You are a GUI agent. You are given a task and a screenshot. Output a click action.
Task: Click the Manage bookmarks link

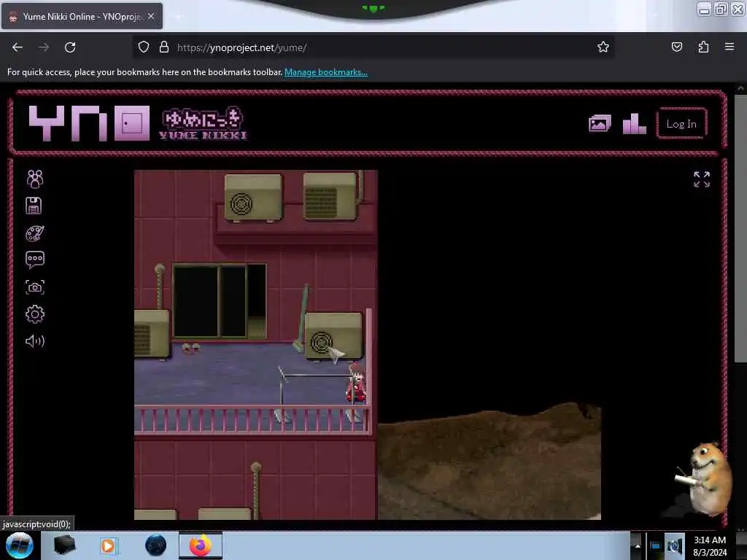(x=326, y=72)
